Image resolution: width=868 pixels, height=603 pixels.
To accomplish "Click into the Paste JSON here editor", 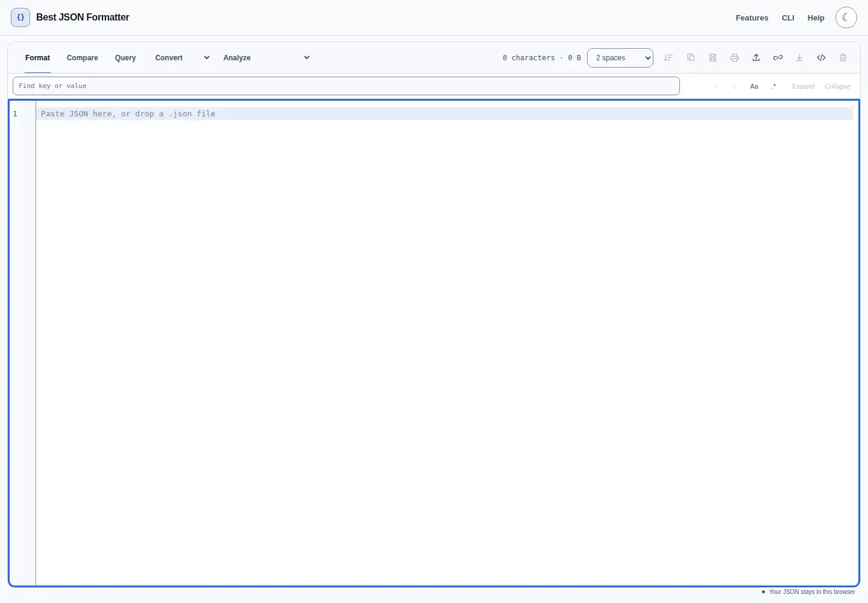I will pos(447,343).
